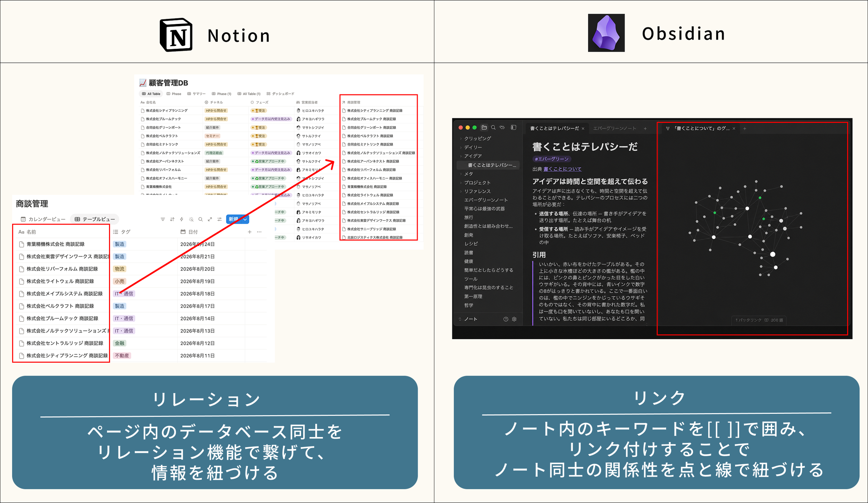Select the テーブルビュー tab

pyautogui.click(x=95, y=219)
